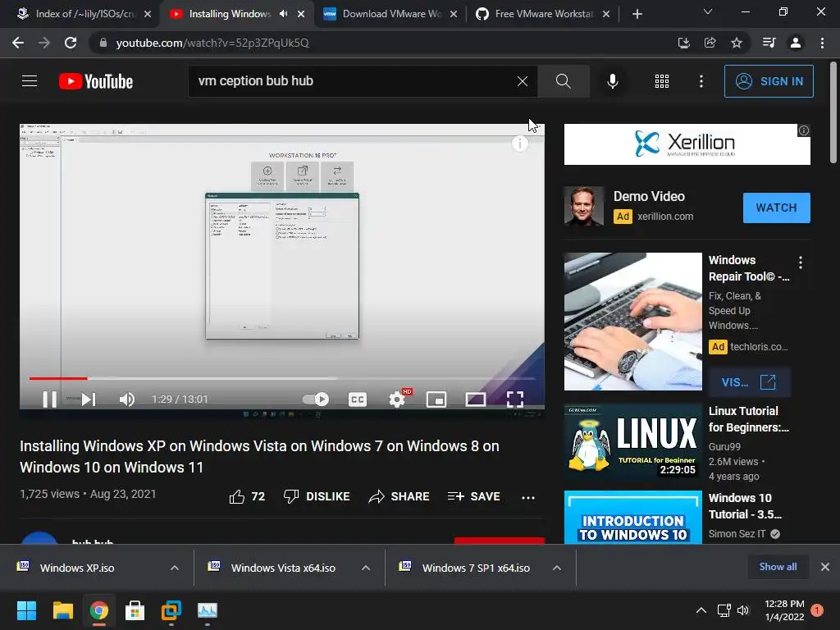Enable miniplayer mode

(436, 399)
